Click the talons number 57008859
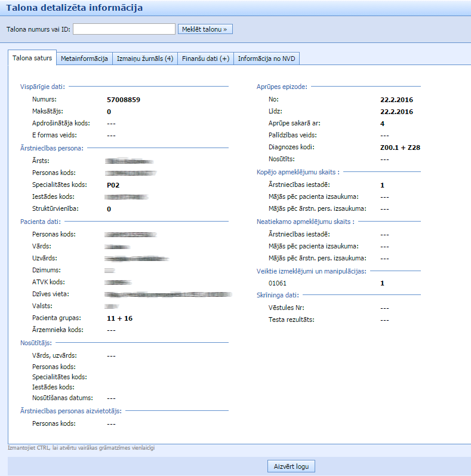The height and width of the screenshot is (476, 471). (124, 100)
